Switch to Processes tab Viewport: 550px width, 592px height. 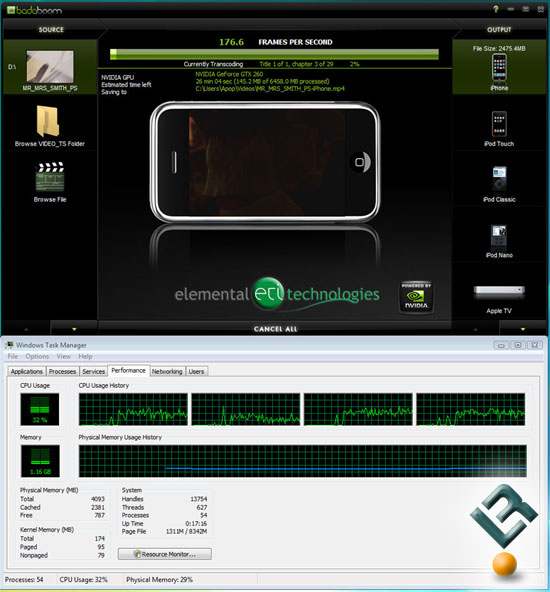tap(62, 372)
